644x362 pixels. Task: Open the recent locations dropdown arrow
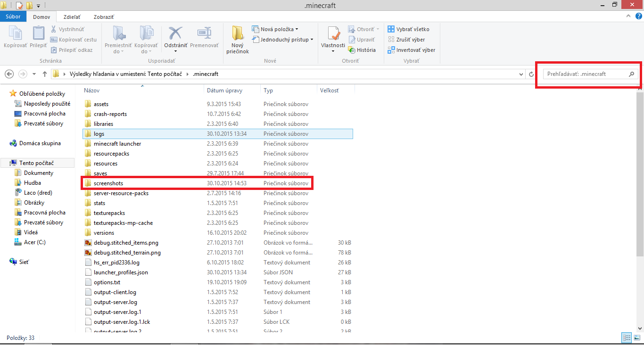click(x=34, y=74)
